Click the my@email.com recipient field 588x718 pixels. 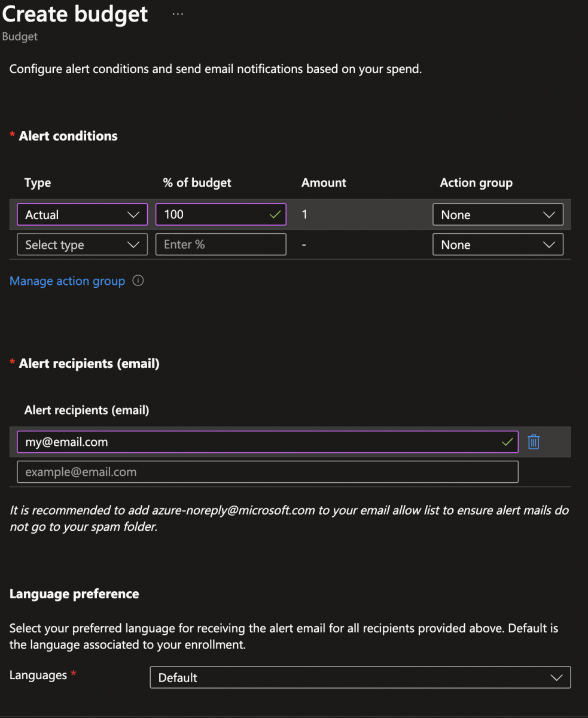257,442
